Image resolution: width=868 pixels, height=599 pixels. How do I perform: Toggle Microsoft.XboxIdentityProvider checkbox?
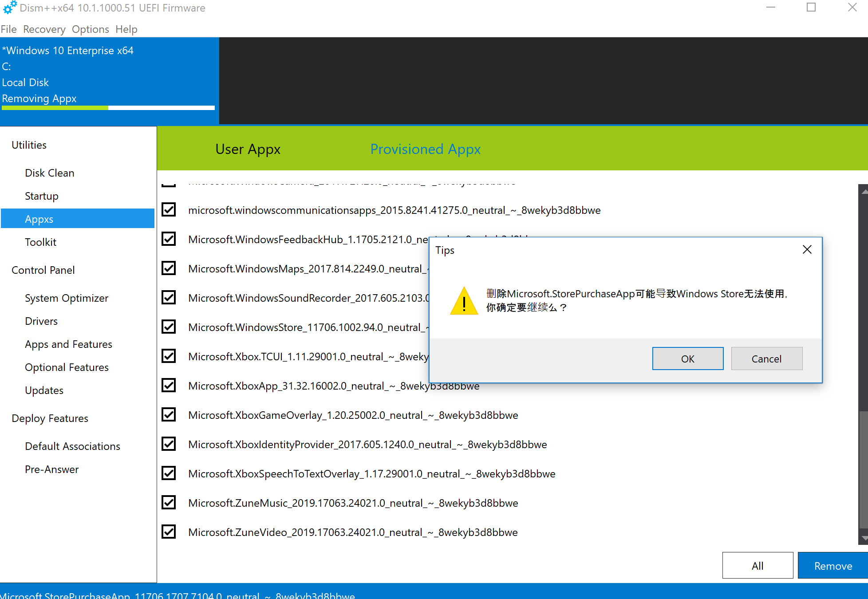169,444
